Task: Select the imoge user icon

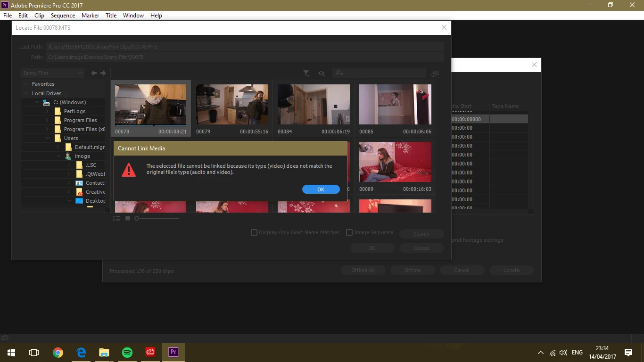Action: tap(68, 156)
